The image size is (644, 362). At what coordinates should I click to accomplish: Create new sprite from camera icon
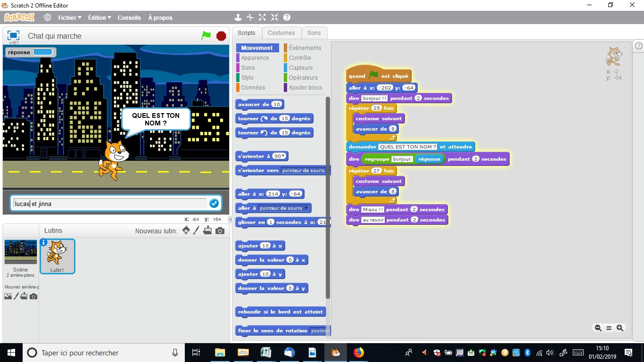(220, 230)
